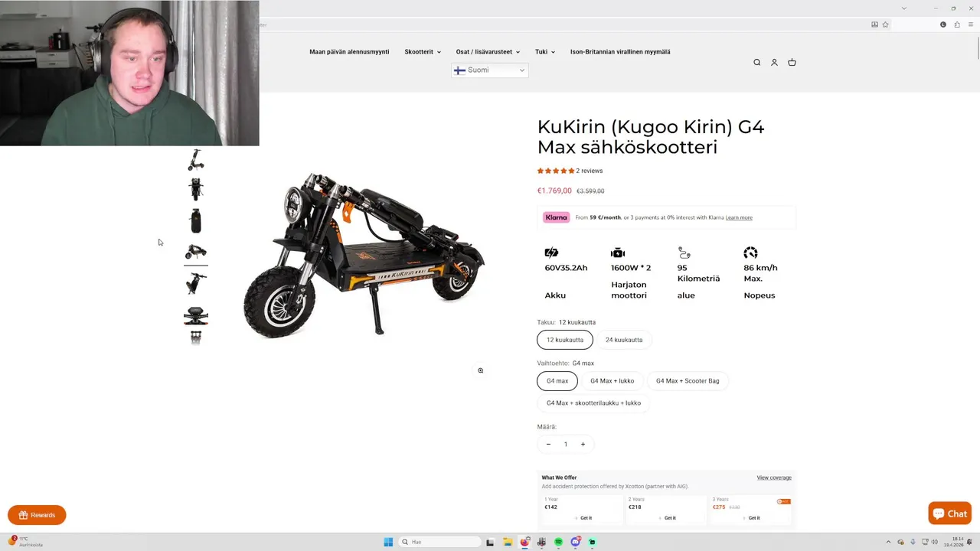Open the account profile icon
This screenshot has width=980, height=551.
point(774,63)
